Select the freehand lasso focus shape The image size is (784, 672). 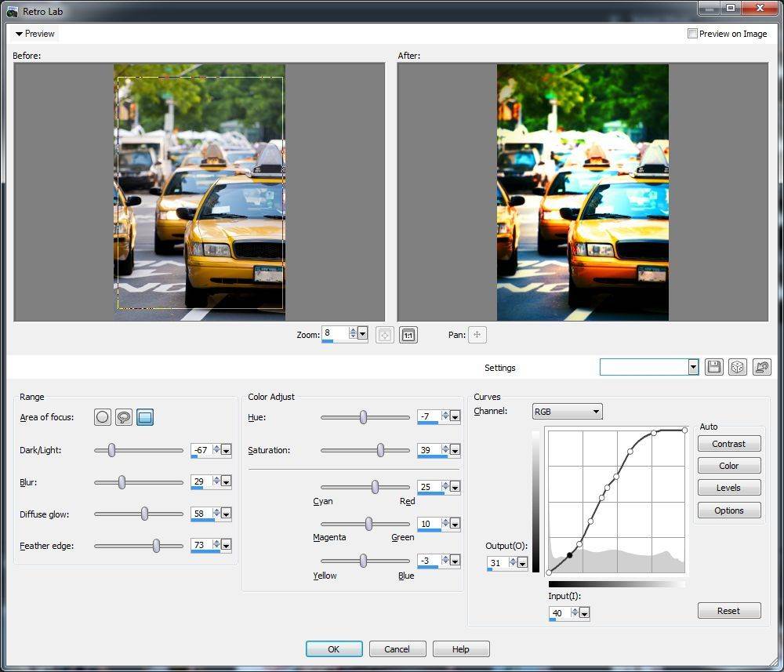pyautogui.click(x=124, y=417)
